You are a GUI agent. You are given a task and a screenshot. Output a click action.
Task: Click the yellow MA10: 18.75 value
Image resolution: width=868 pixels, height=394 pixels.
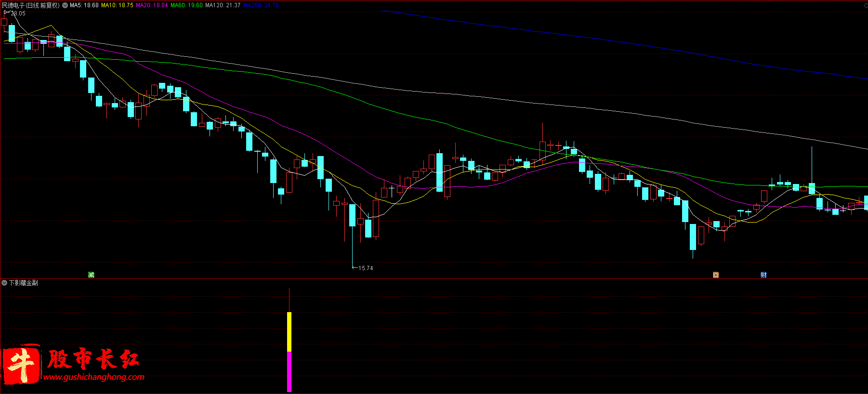coord(117,5)
